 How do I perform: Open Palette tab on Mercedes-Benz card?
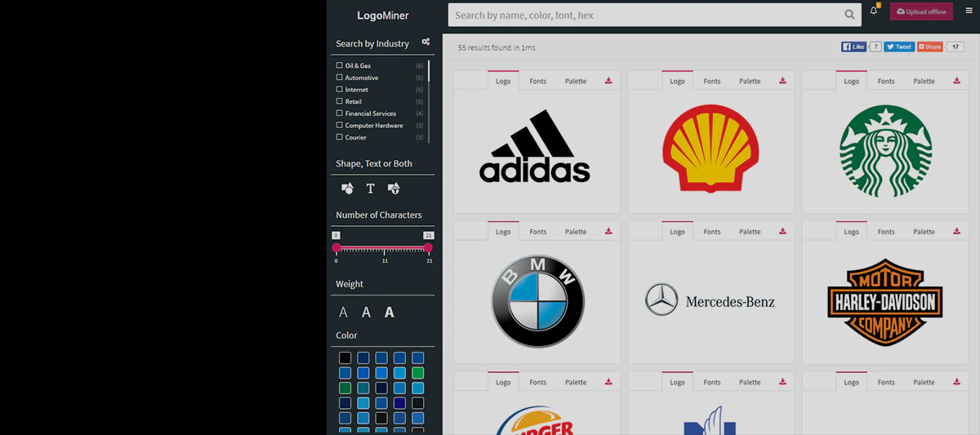pos(750,231)
